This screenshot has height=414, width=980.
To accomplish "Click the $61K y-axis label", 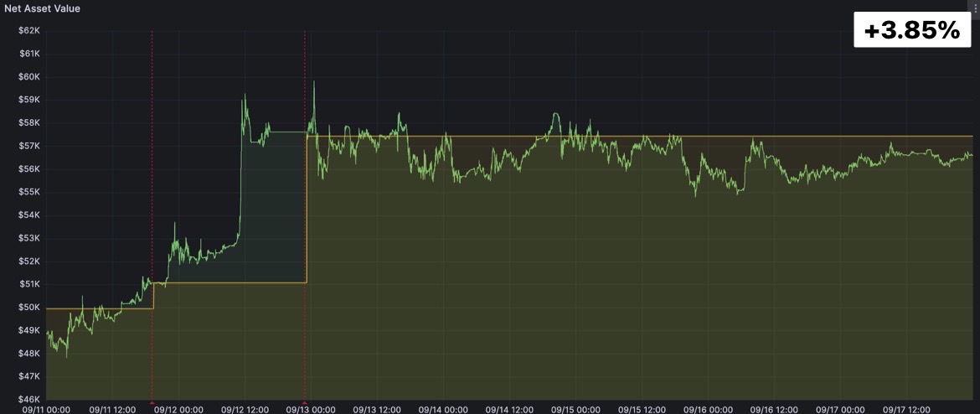I will click(31, 54).
